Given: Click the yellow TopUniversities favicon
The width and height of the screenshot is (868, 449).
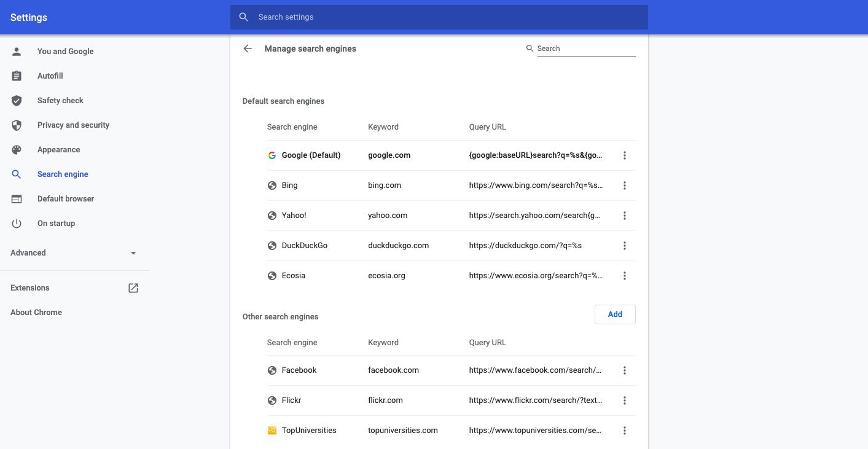Looking at the screenshot, I should coord(272,431).
